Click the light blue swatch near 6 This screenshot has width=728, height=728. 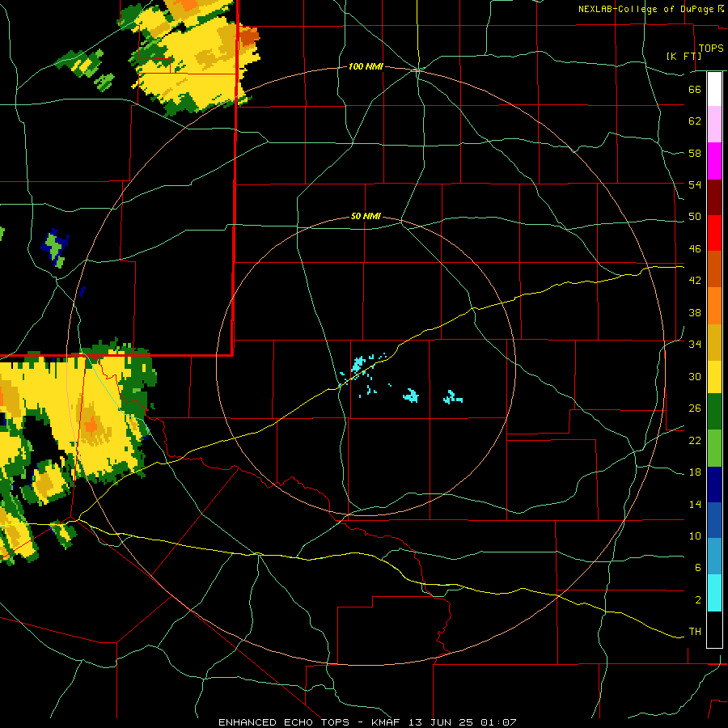(714, 557)
